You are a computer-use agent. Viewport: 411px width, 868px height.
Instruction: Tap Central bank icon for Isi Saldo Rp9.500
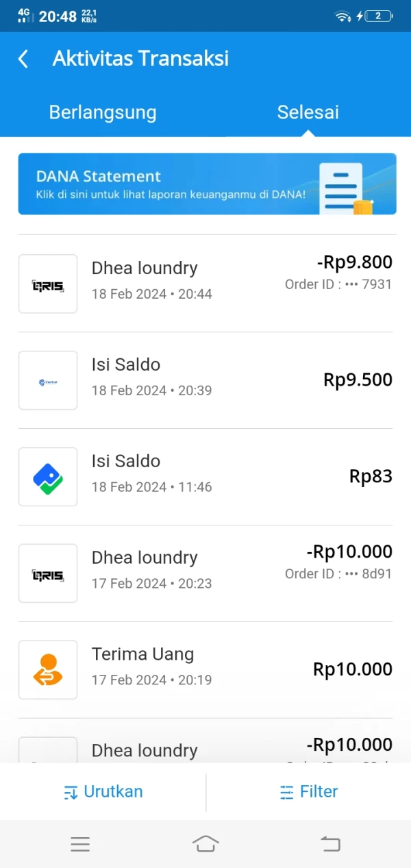[48, 381]
